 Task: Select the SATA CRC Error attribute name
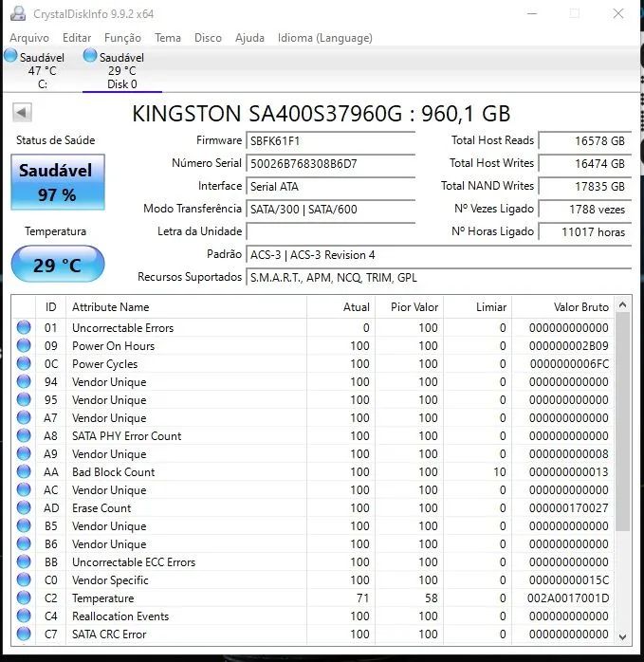pos(109,634)
